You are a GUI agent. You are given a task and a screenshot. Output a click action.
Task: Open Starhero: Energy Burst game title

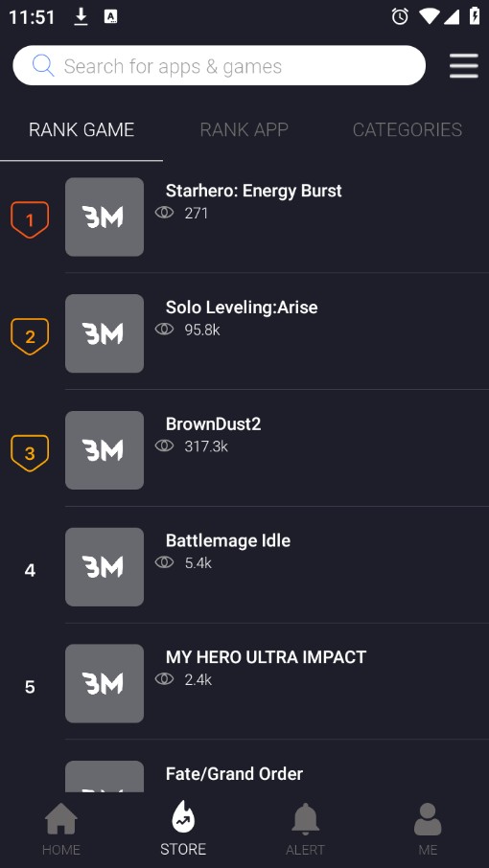click(254, 191)
